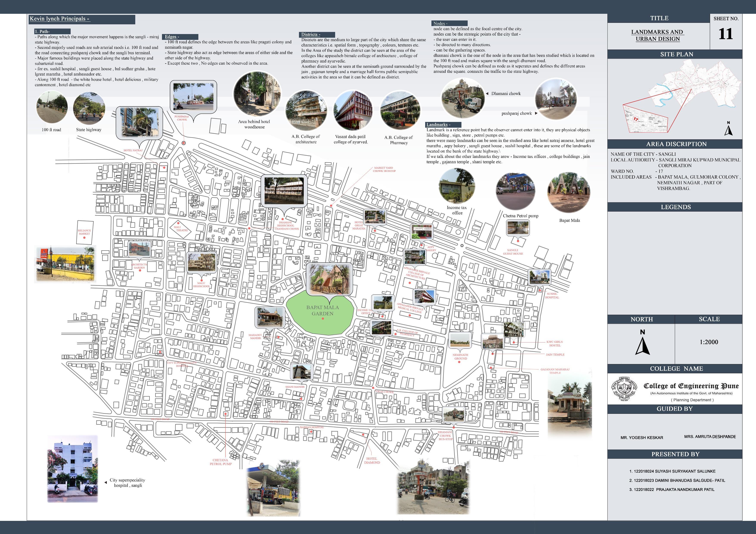Click the arrow pointing to Dhamani chowk label
756x534 pixels.
487,93
